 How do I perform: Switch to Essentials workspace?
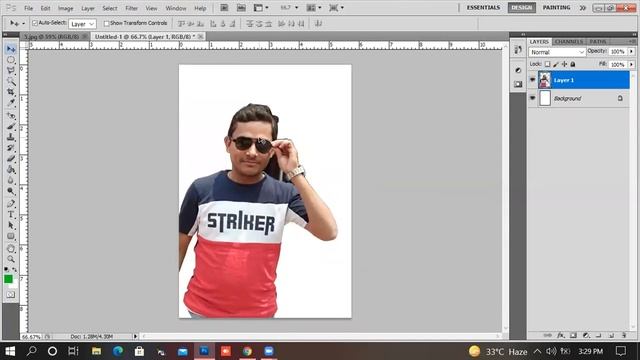(x=483, y=8)
